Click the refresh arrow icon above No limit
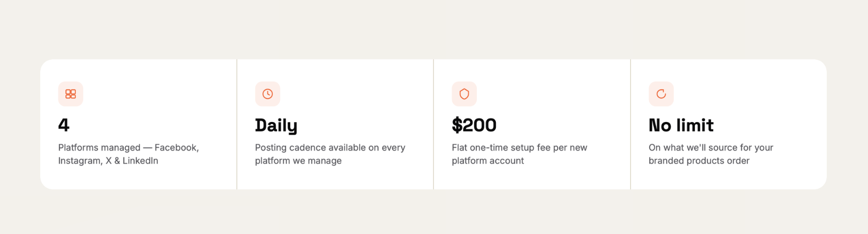This screenshot has width=868, height=234. point(661,94)
